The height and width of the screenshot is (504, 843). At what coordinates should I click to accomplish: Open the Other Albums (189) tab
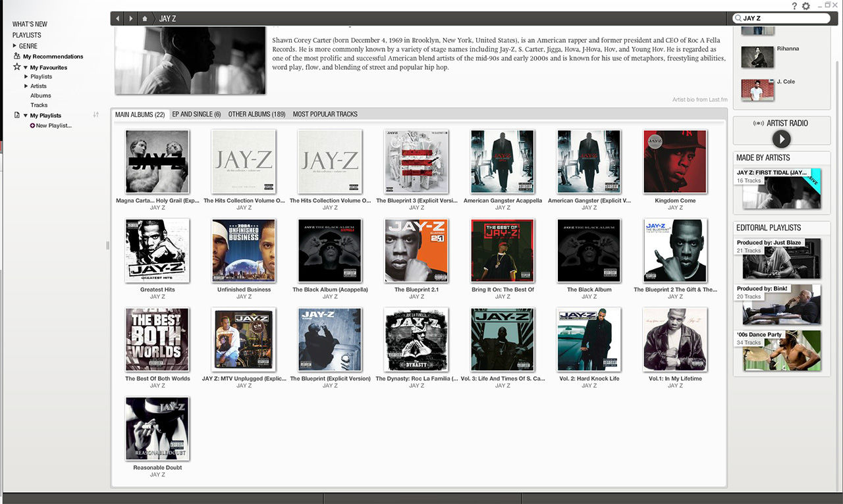tap(257, 114)
